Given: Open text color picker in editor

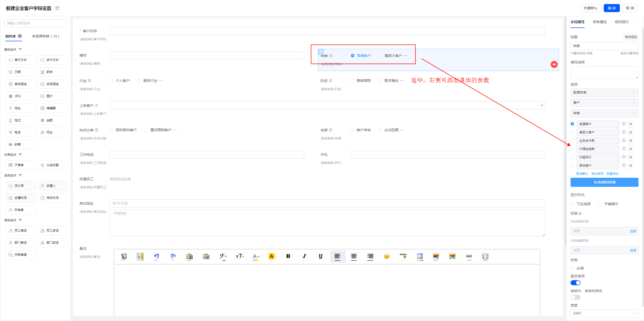Looking at the screenshot, I should tap(256, 256).
